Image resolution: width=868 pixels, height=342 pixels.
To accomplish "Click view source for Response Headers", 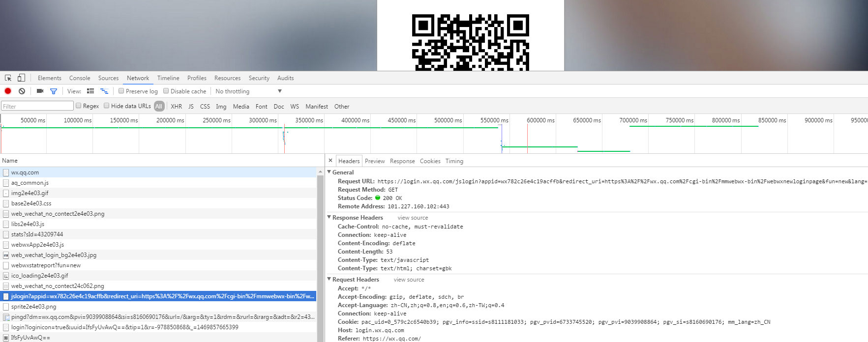I will (413, 218).
